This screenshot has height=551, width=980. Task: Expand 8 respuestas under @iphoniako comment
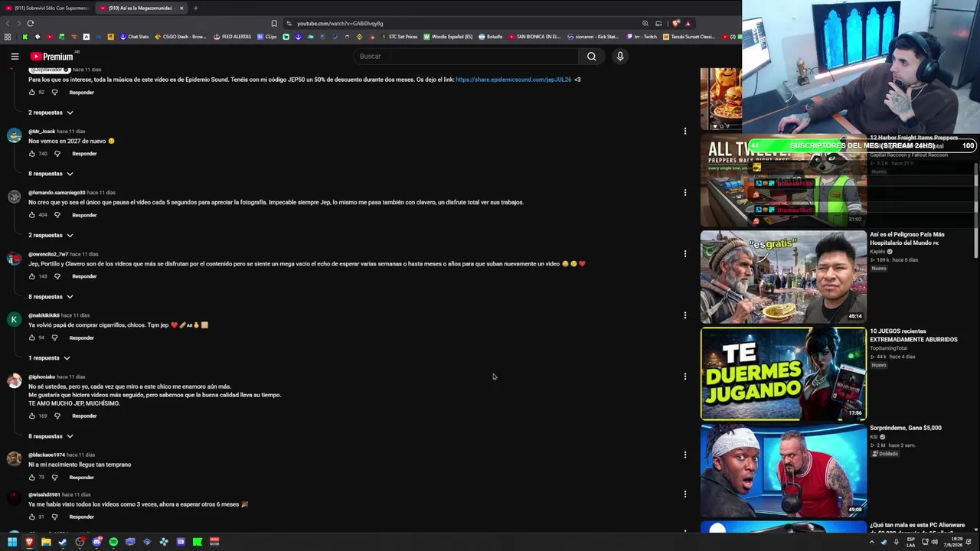pos(51,436)
